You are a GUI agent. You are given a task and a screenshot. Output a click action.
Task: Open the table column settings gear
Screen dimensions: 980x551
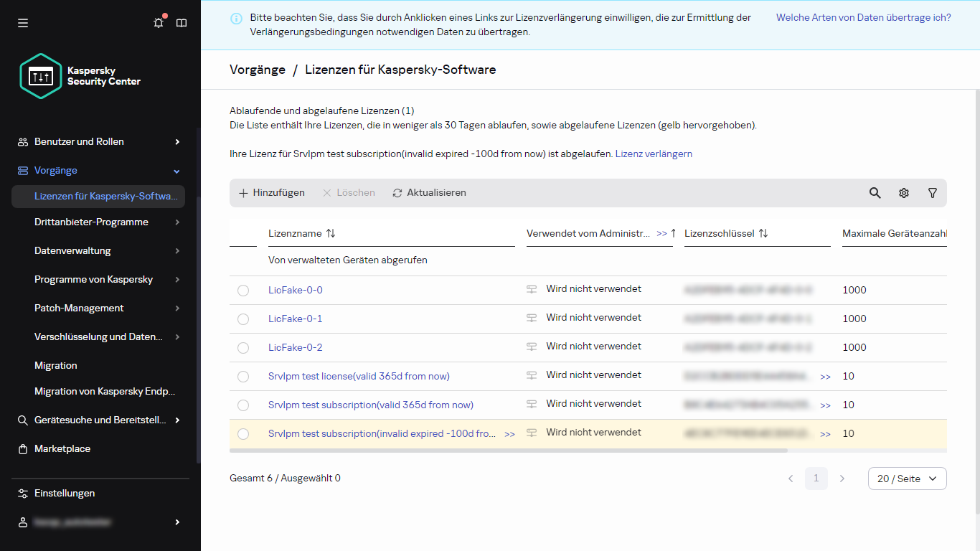903,192
